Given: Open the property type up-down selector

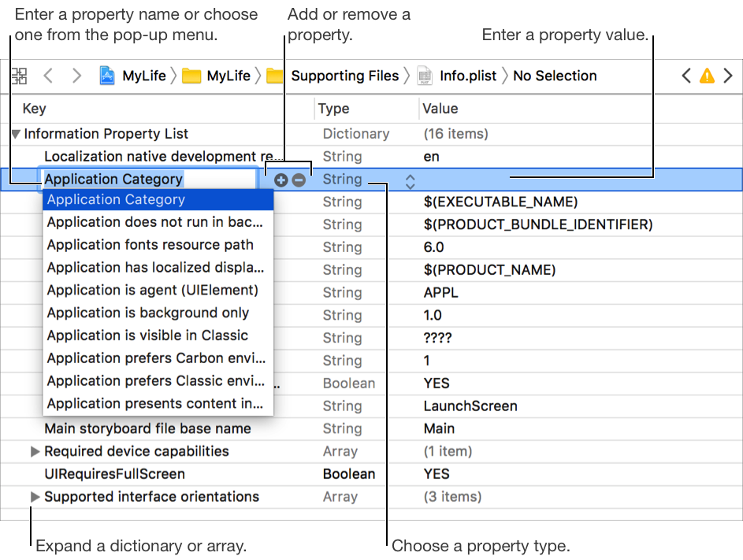Looking at the screenshot, I should 410,181.
